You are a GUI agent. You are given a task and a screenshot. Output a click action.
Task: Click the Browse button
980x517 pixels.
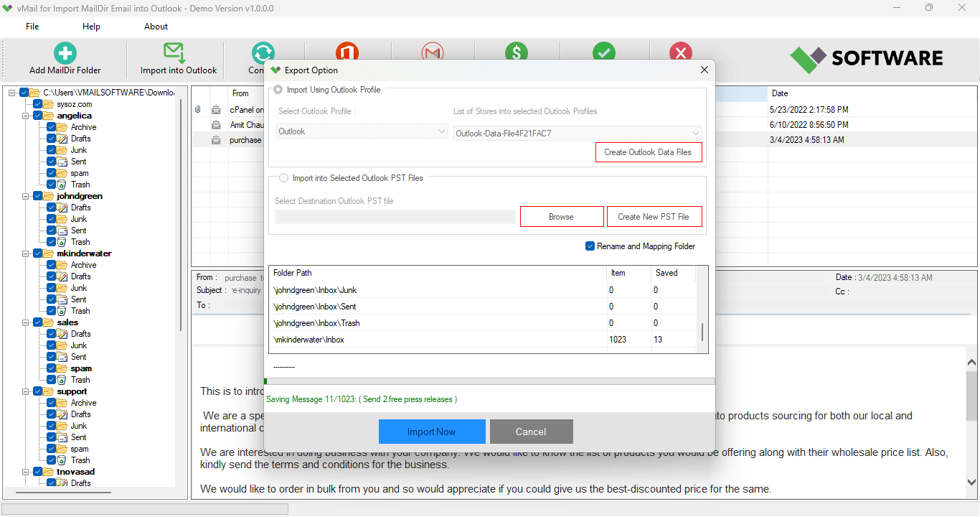[561, 217]
